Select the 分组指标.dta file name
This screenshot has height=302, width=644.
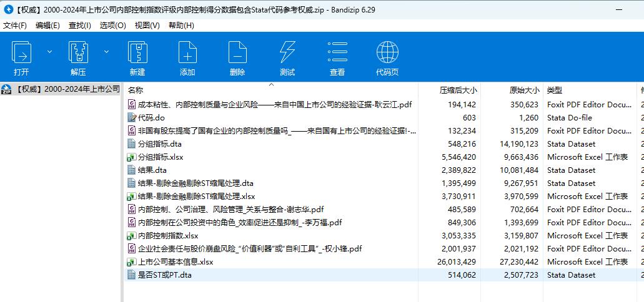tap(160, 144)
